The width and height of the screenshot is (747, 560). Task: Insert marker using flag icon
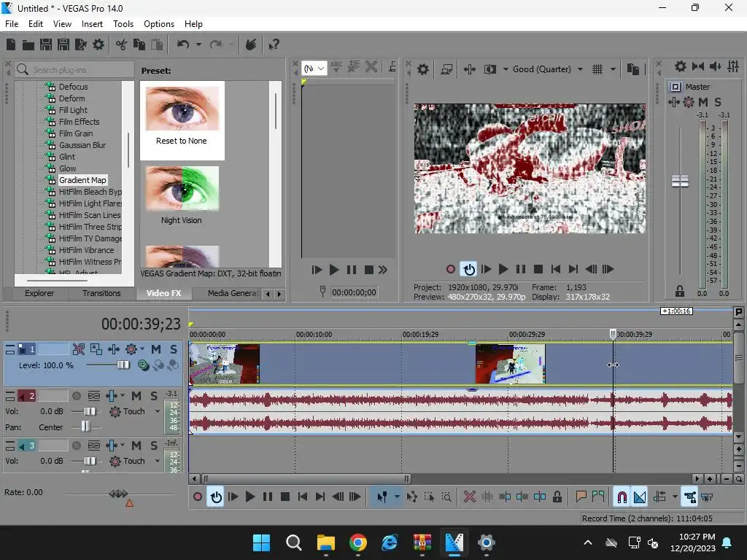581,497
